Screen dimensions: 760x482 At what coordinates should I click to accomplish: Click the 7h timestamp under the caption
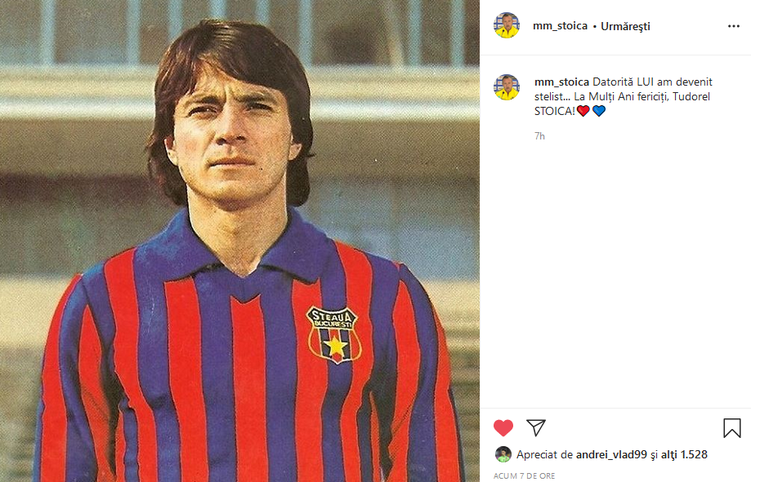[x=539, y=136]
